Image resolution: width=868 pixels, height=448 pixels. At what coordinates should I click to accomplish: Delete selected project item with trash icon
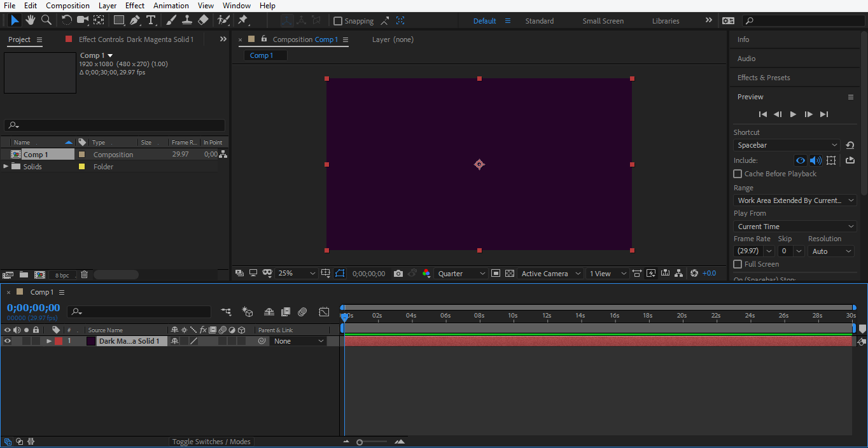[84, 275]
